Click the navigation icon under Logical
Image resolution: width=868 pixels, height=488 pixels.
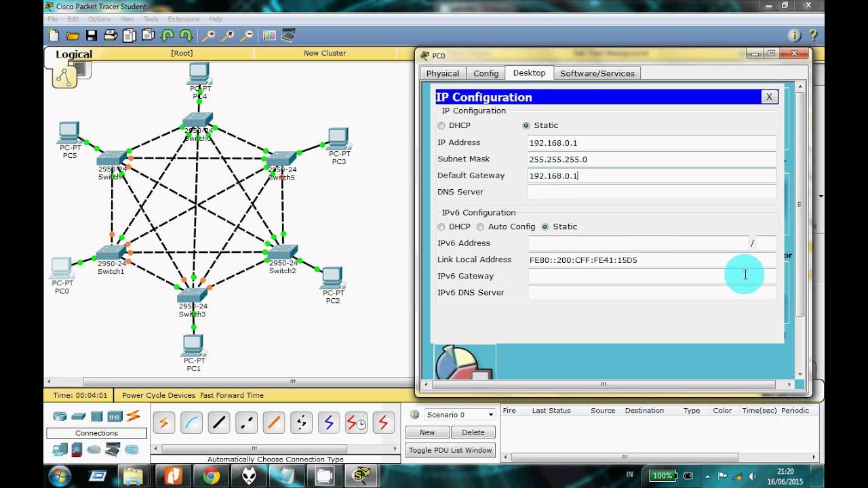pos(64,77)
